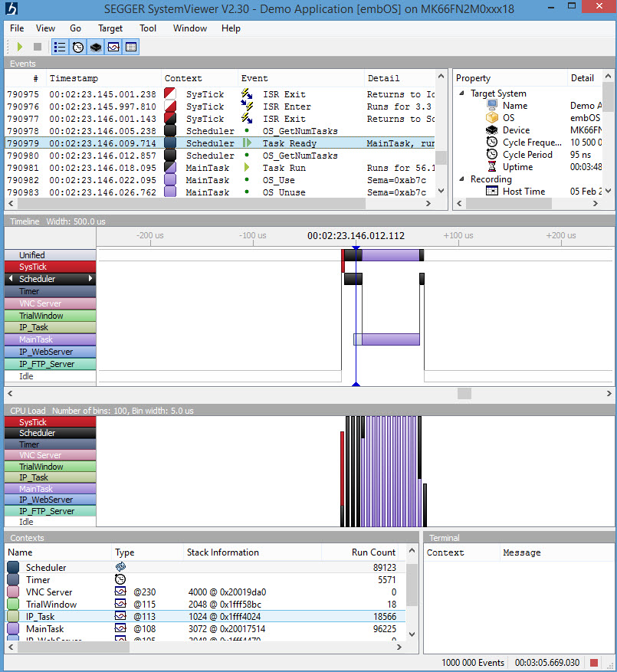Screen dimensions: 617x672
Task: Click the Host Time calendar icon
Action: pyautogui.click(x=492, y=191)
